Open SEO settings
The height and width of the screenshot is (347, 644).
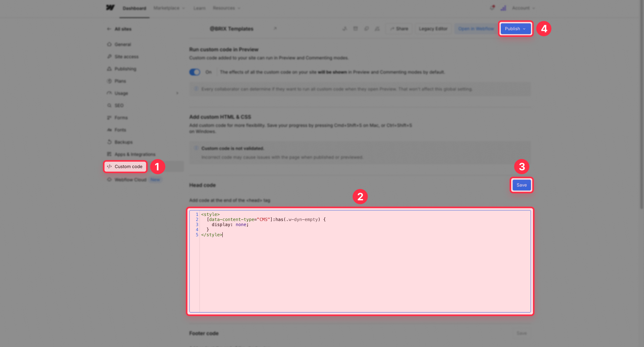(119, 105)
